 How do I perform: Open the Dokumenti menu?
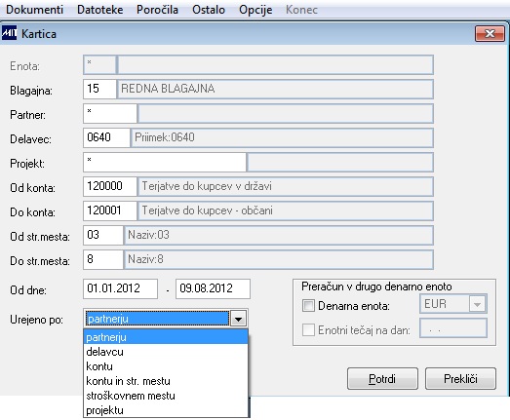click(34, 10)
